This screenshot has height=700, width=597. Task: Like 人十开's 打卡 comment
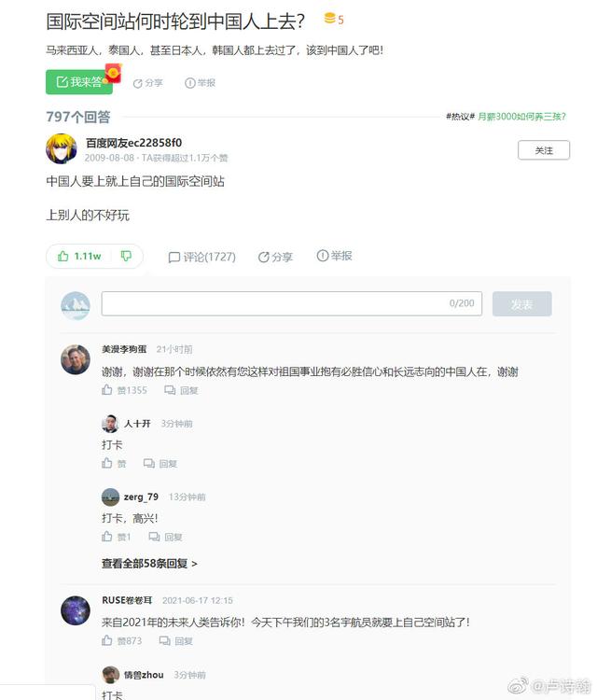click(114, 463)
